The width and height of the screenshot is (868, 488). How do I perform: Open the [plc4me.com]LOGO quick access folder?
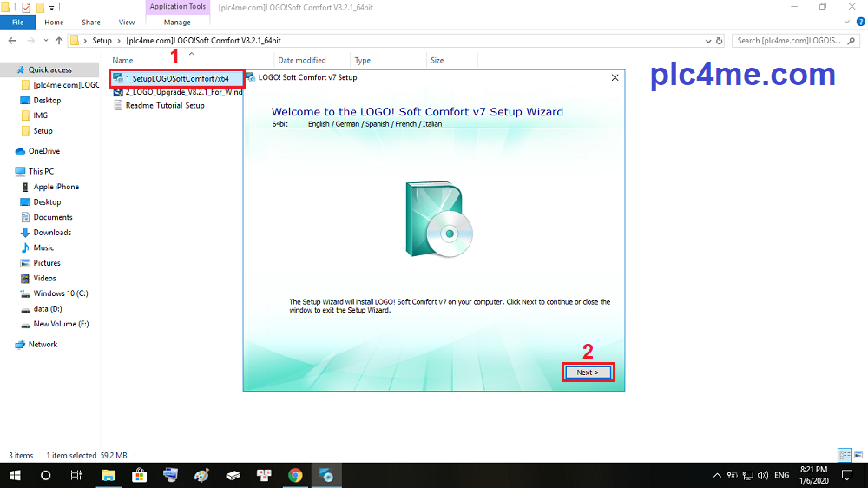point(60,85)
